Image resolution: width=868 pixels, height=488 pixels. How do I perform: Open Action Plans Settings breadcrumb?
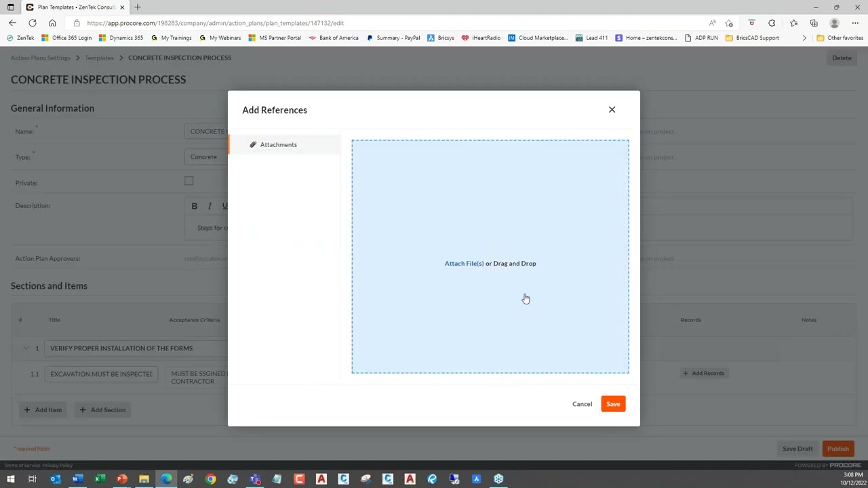click(x=40, y=58)
